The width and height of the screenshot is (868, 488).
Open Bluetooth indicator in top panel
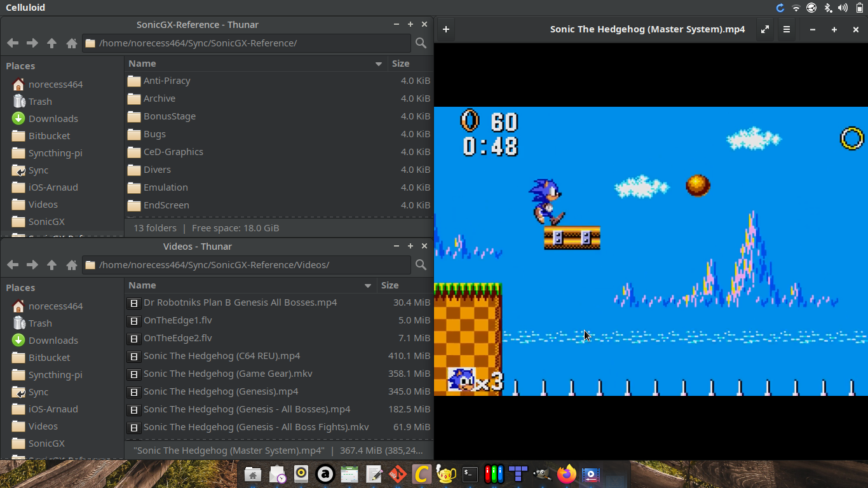828,8
